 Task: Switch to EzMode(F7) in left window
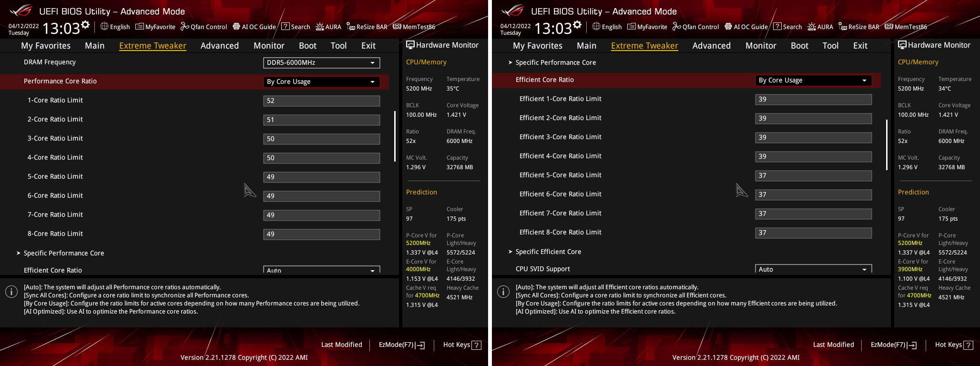point(402,345)
